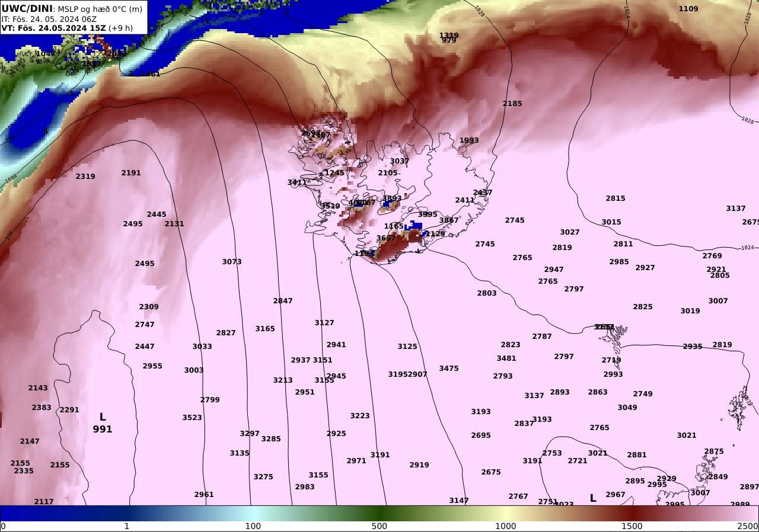Click the height value '2827'

(226, 333)
